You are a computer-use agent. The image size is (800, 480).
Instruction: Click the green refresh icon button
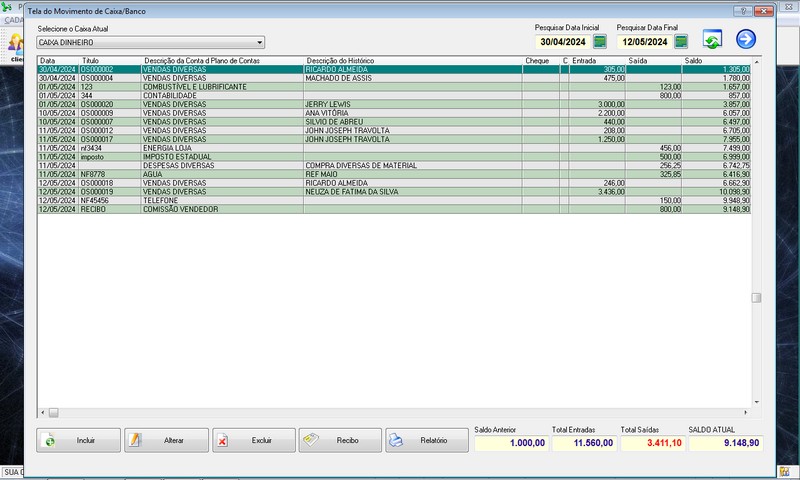click(712, 40)
